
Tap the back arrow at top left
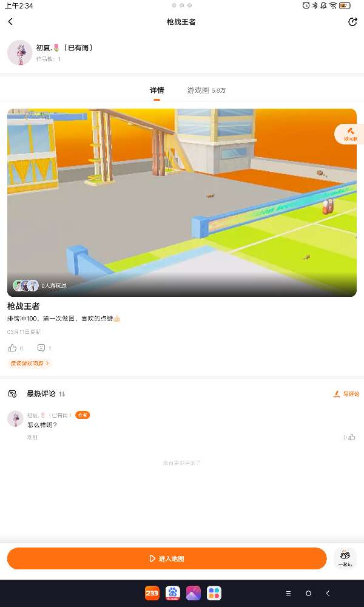pyautogui.click(x=10, y=22)
